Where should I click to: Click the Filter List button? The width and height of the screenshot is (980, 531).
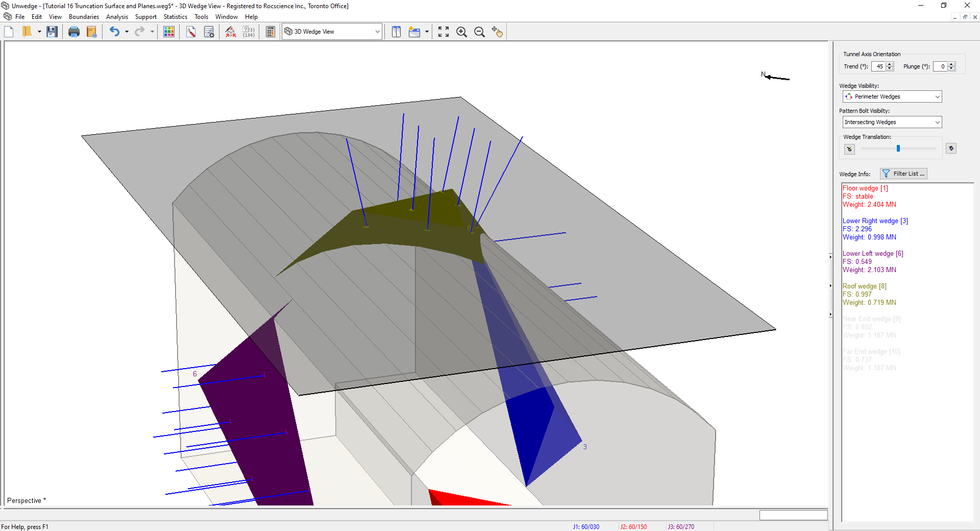click(x=903, y=174)
